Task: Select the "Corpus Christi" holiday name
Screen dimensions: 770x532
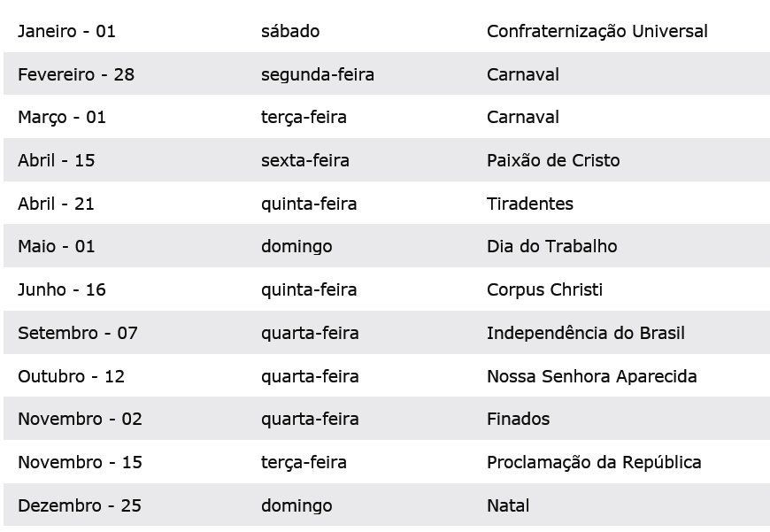Action: click(x=544, y=289)
